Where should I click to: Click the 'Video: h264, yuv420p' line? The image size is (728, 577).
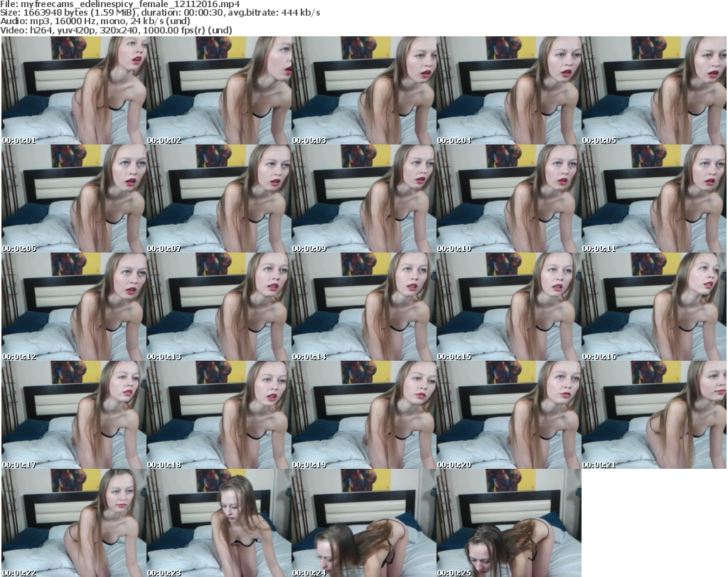(x=116, y=30)
